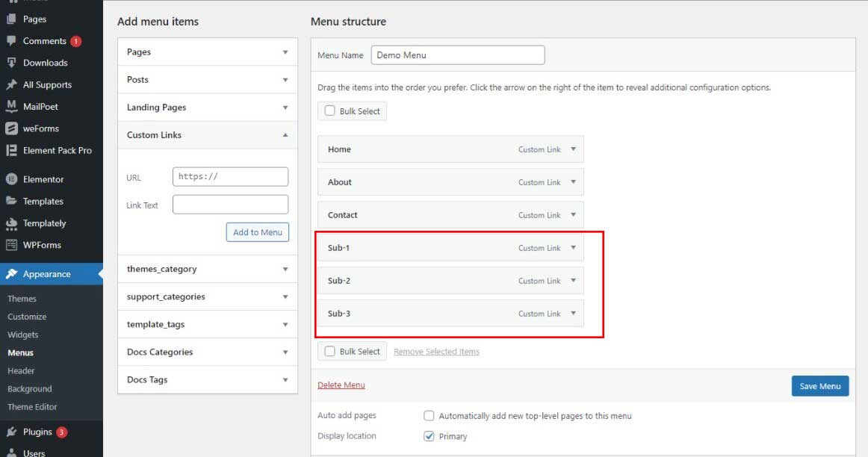Open the Theme Editor menu entry
Image resolution: width=868 pixels, height=457 pixels.
[32, 407]
